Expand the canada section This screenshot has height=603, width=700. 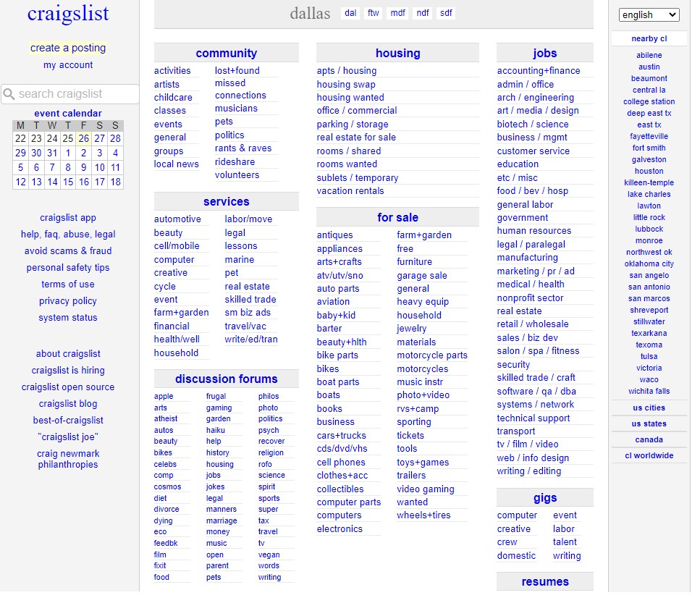point(649,439)
